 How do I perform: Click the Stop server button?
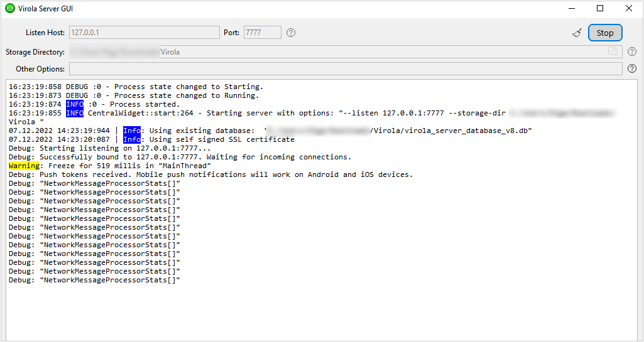605,33
